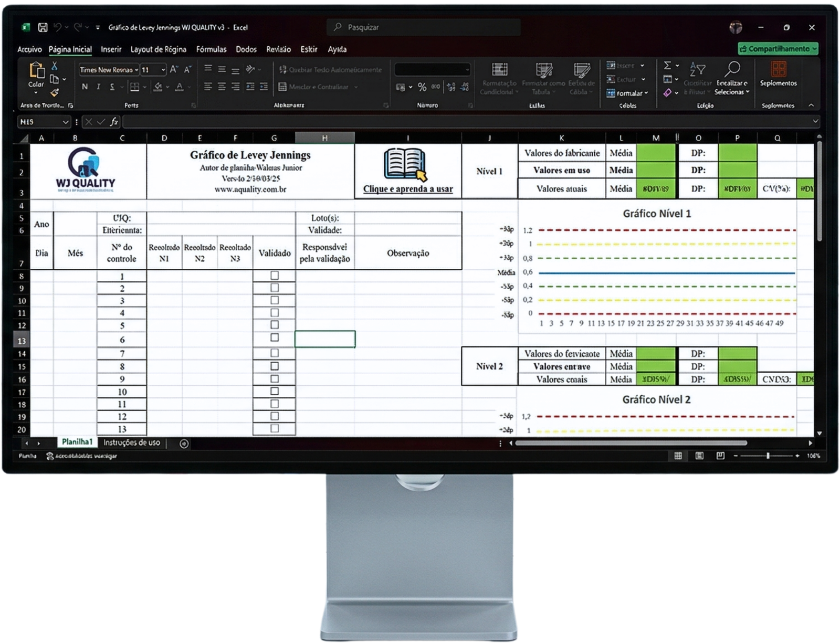Tick the Validado checkbox for control 6
The height and width of the screenshot is (643, 840).
tap(274, 338)
